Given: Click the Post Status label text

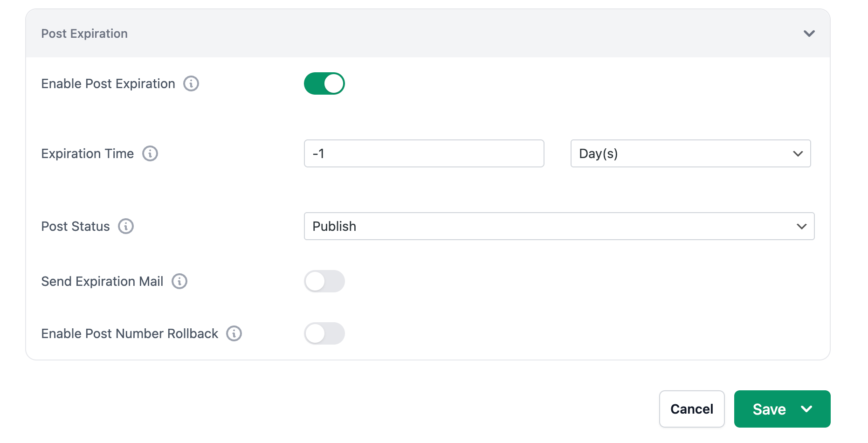Looking at the screenshot, I should click(x=76, y=226).
